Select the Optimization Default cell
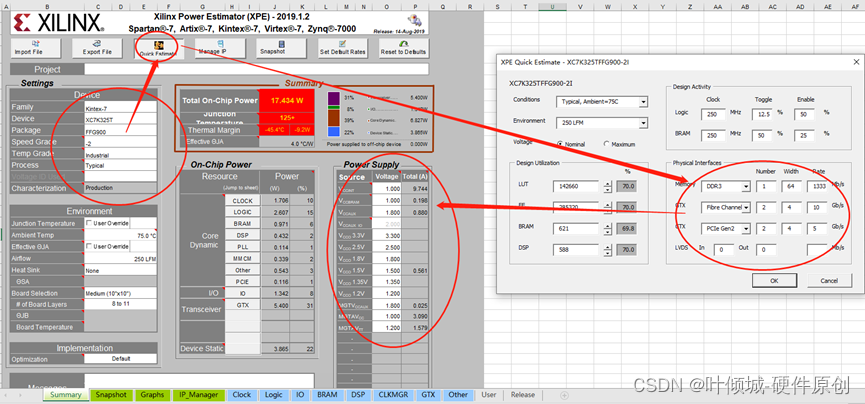This screenshot has height=404, width=865. click(x=120, y=359)
